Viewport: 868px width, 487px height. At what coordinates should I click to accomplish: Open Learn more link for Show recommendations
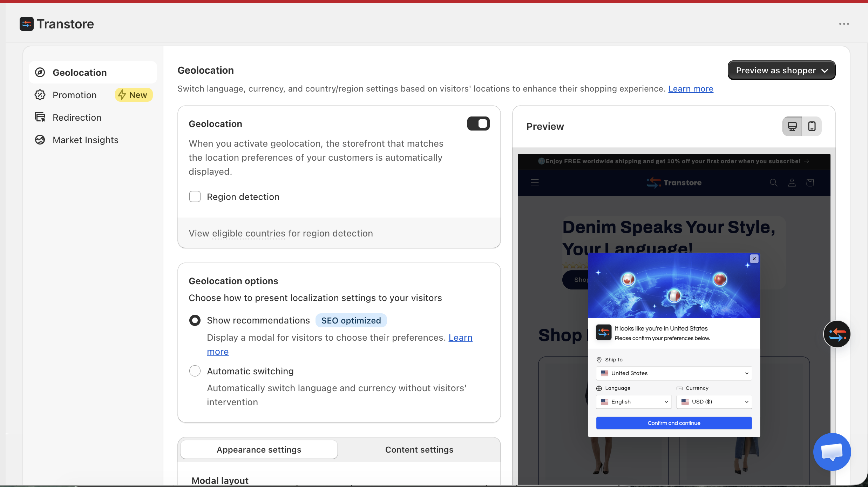pos(460,338)
